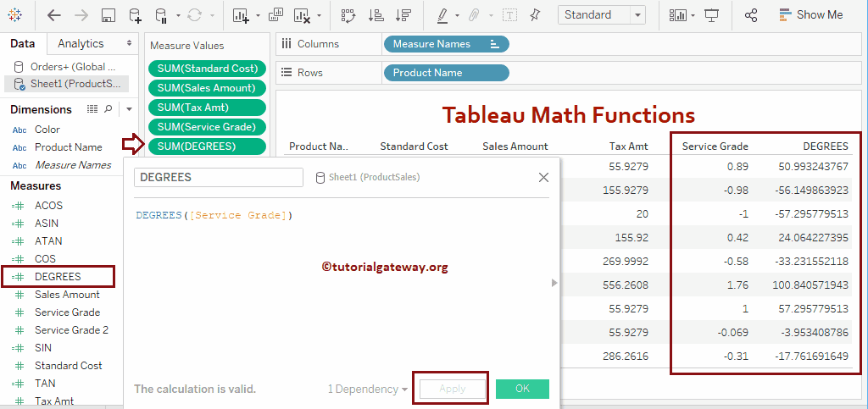868x409 pixels.
Task: Select the ASIN measure
Action: coord(47,224)
